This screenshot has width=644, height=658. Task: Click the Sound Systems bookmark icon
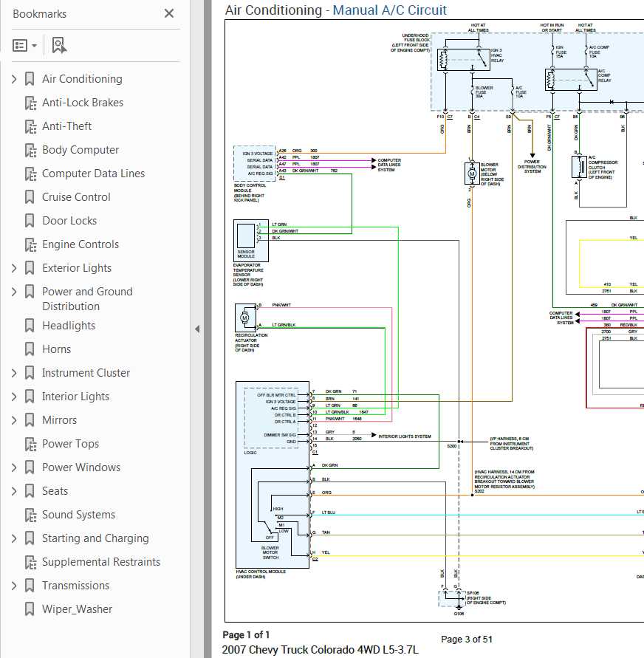click(30, 515)
